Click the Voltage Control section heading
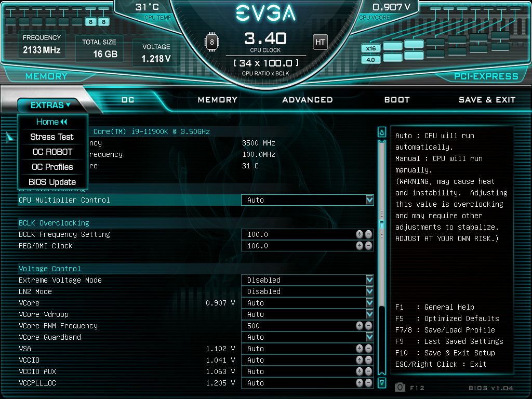Image resolution: width=532 pixels, height=399 pixels. click(49, 269)
